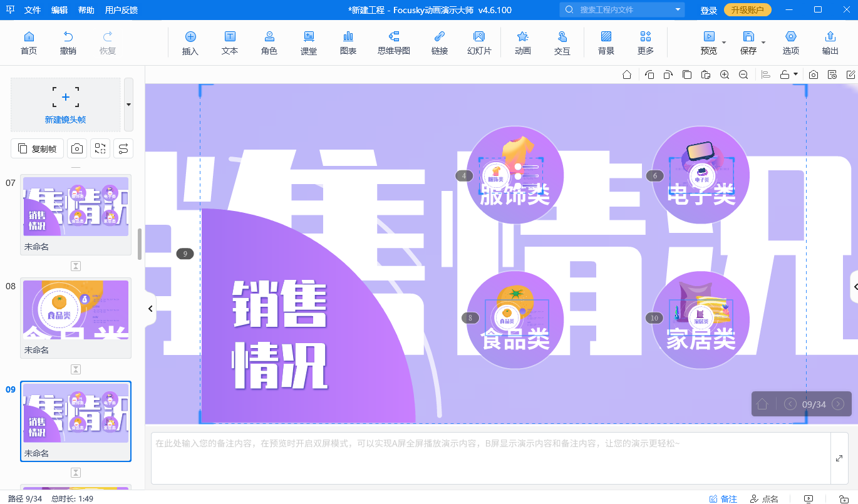Open the 课堂 classroom tool
The image size is (858, 504).
coord(309,43)
